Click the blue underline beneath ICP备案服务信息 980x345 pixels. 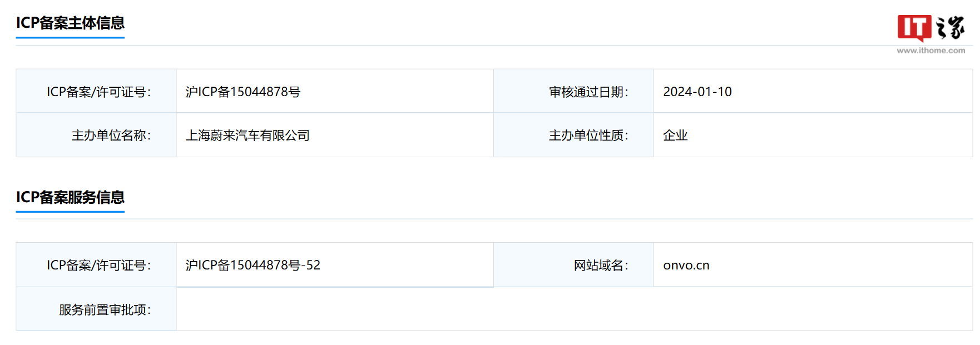point(70,212)
